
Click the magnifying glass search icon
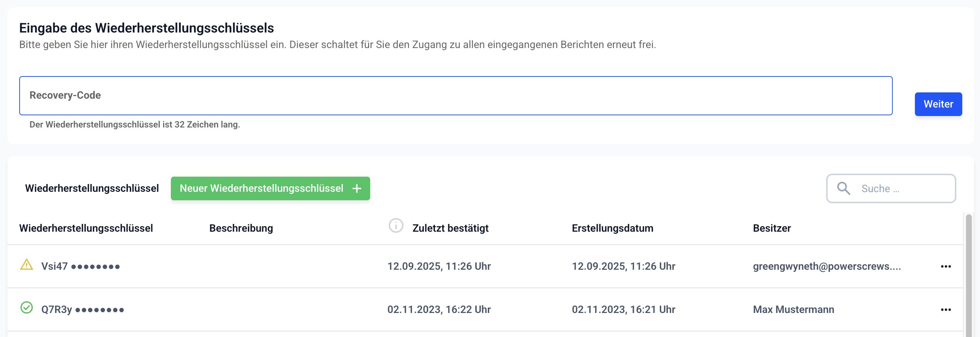click(844, 188)
